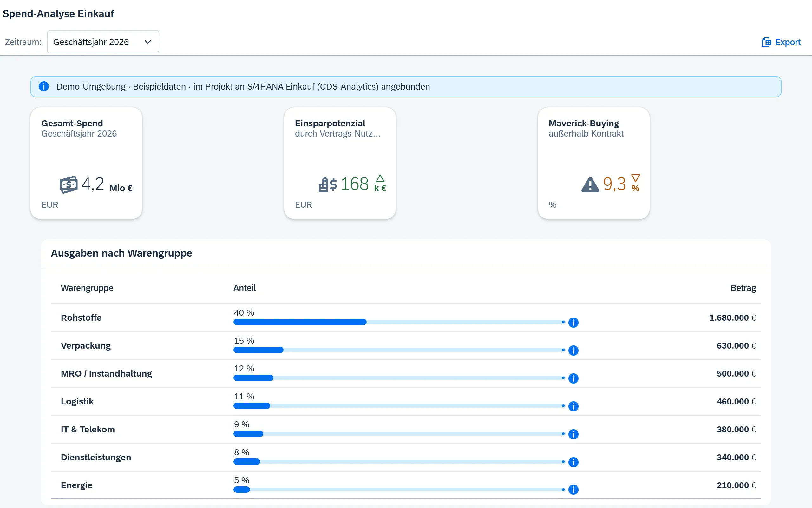Open the Einsparpotenzial tile
This screenshot has width=812, height=508.
click(340, 163)
